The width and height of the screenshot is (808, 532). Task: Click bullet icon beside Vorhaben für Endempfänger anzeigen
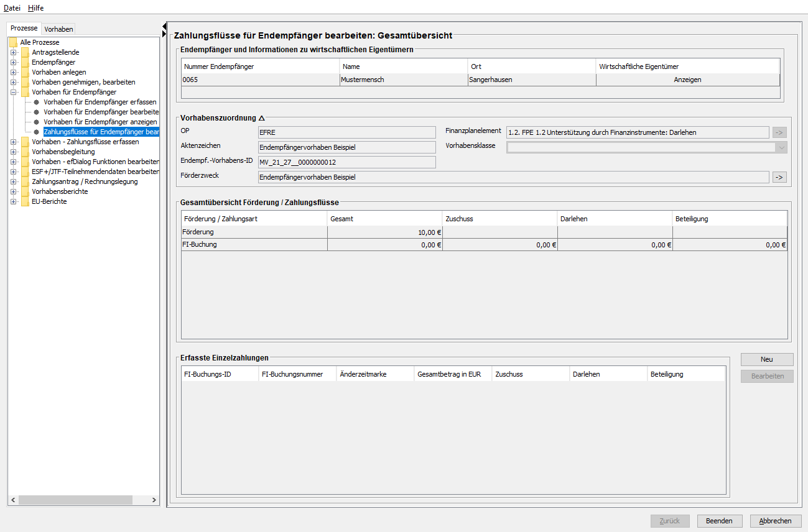[x=37, y=122]
